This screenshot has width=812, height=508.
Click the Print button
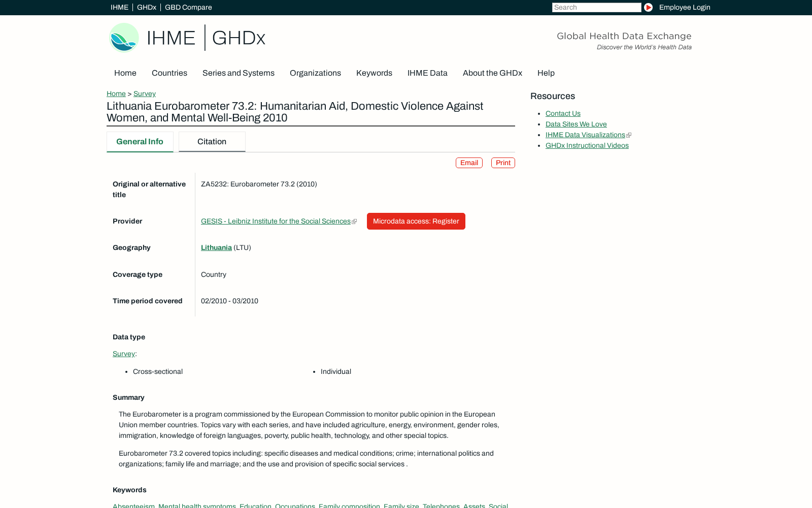coord(503,163)
